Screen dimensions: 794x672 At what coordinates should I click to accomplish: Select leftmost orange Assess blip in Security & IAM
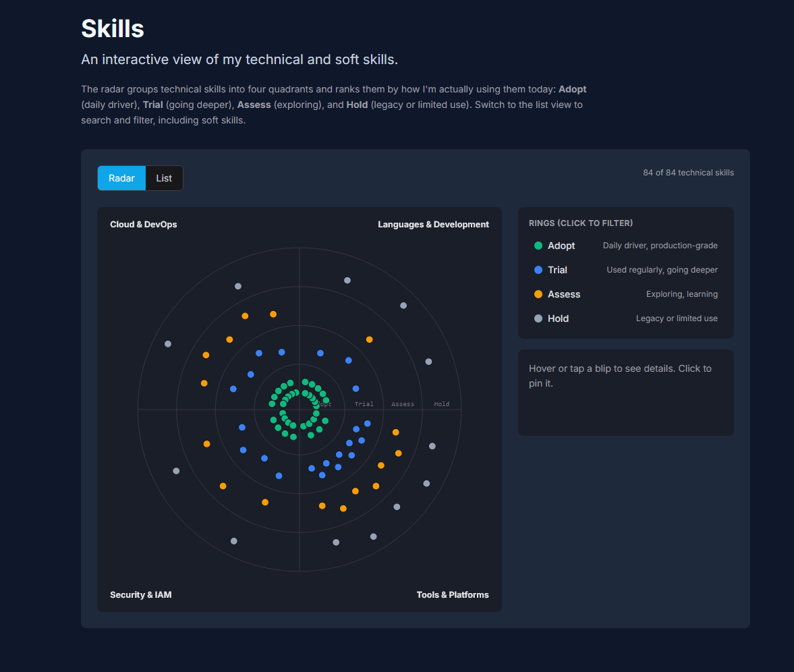[x=206, y=444]
